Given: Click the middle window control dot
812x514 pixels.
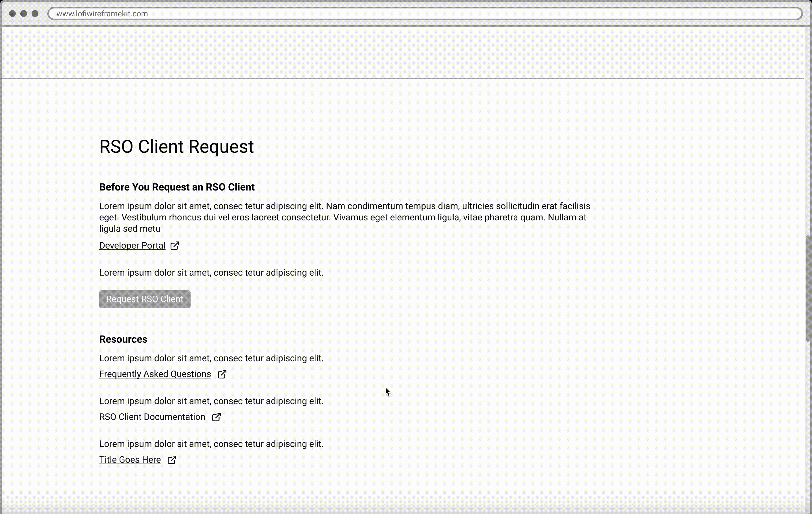Looking at the screenshot, I should pyautogui.click(x=24, y=14).
